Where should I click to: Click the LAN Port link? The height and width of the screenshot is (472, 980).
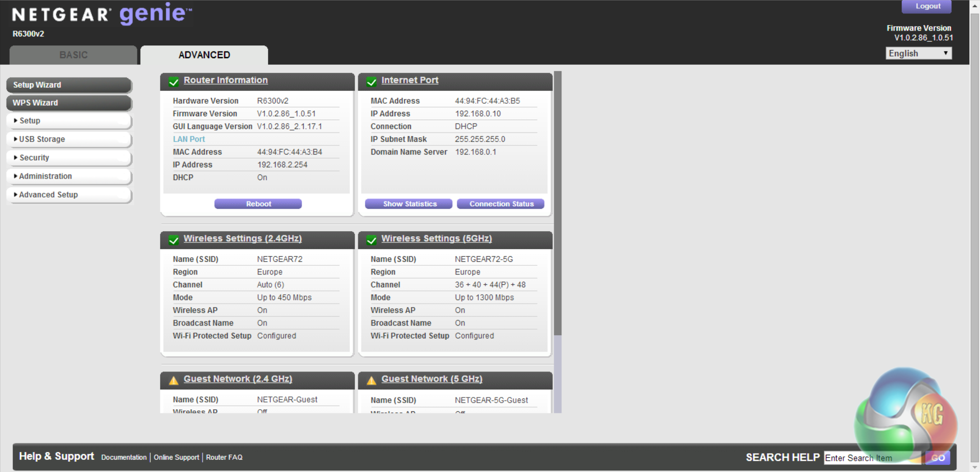click(189, 139)
